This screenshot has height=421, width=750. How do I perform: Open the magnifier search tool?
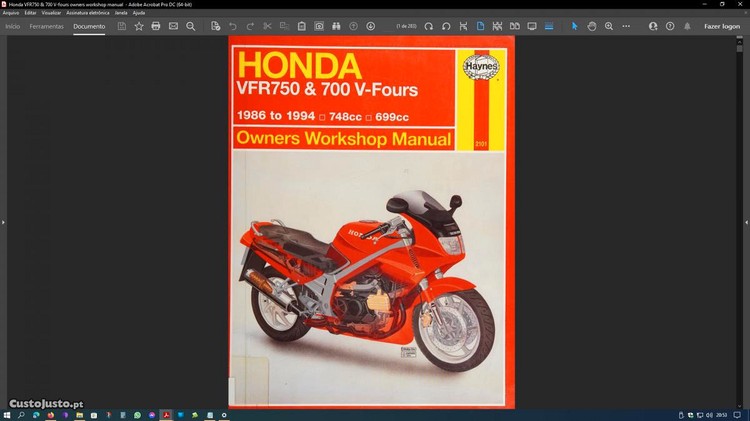tap(190, 26)
